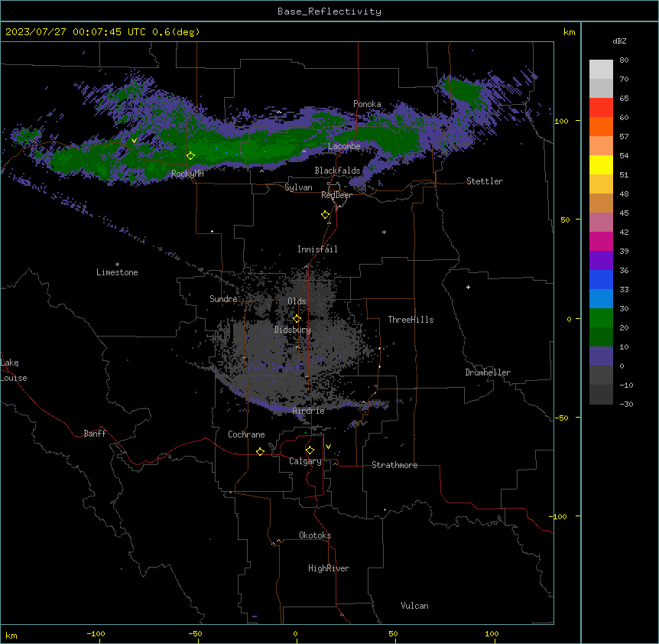Click the Calgary city label
This screenshot has height=644, width=659.
point(305,461)
